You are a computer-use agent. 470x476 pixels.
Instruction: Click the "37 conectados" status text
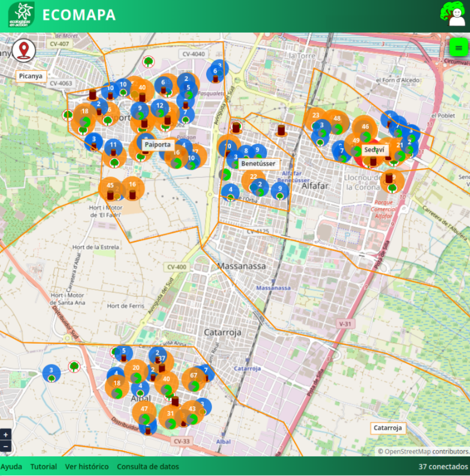[x=443, y=466]
